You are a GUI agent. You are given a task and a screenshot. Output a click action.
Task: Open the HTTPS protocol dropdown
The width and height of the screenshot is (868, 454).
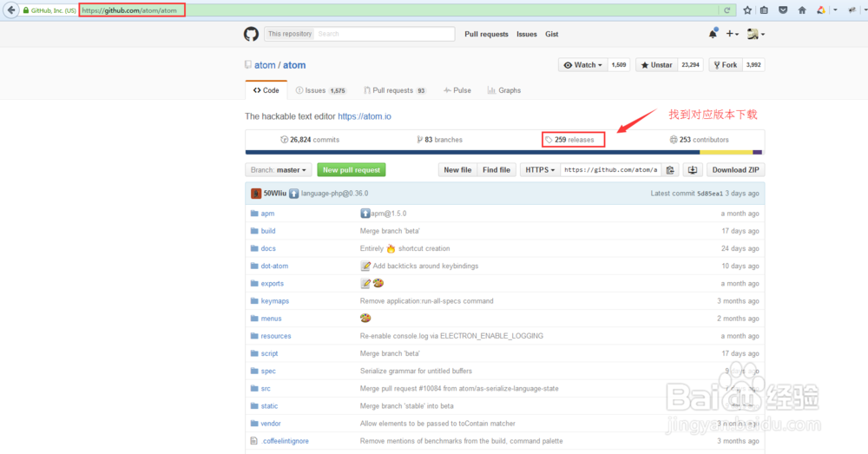(540, 170)
